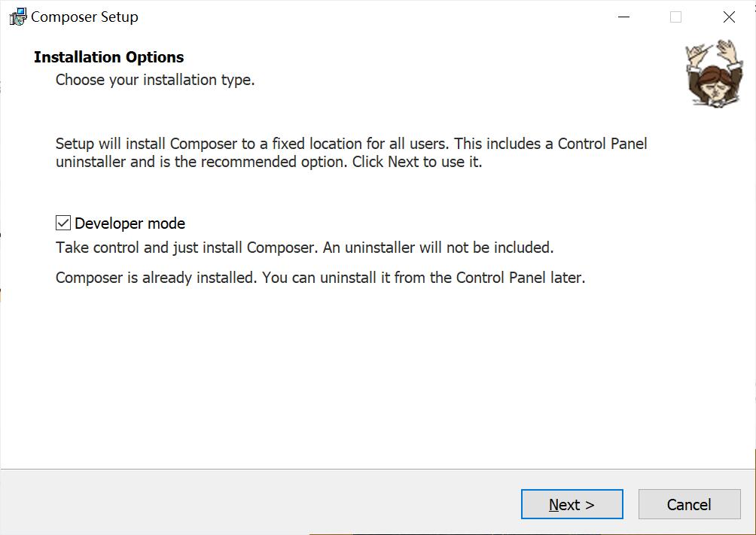Click the 'Setup will install Composer' paragraph
The image size is (756, 535).
point(352,153)
